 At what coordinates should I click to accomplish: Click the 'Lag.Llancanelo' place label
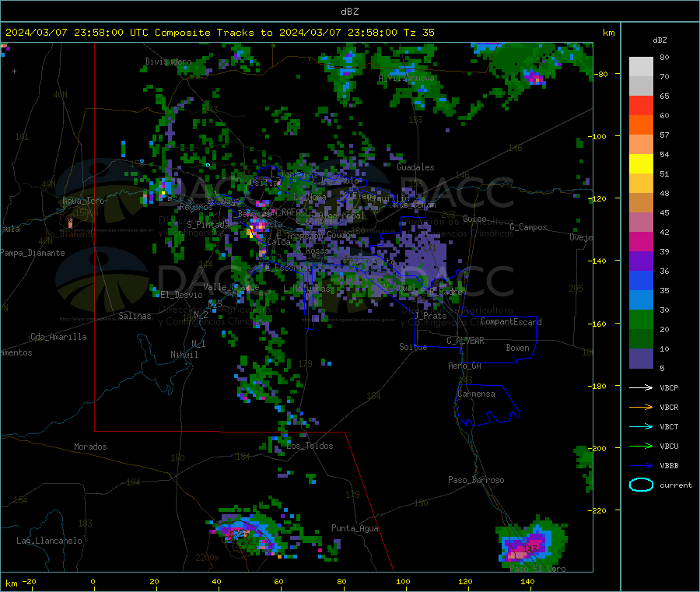click(x=49, y=541)
